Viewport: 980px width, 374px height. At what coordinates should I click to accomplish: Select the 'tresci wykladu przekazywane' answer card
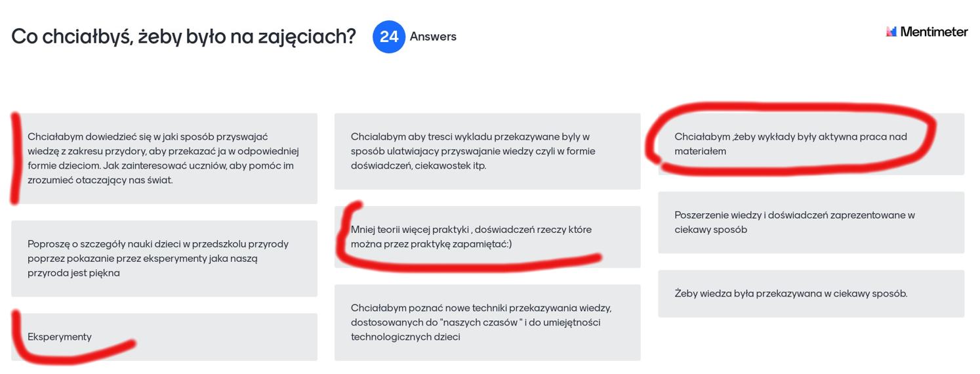tap(487, 152)
